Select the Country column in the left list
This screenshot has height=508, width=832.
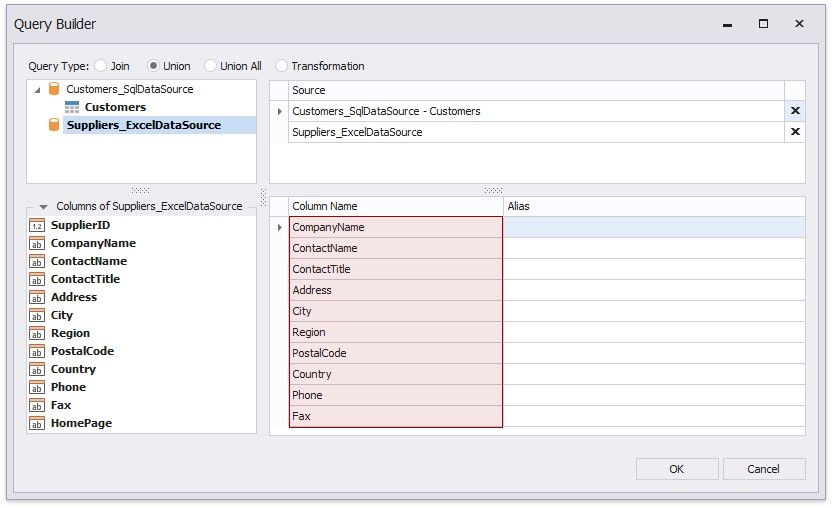73,369
